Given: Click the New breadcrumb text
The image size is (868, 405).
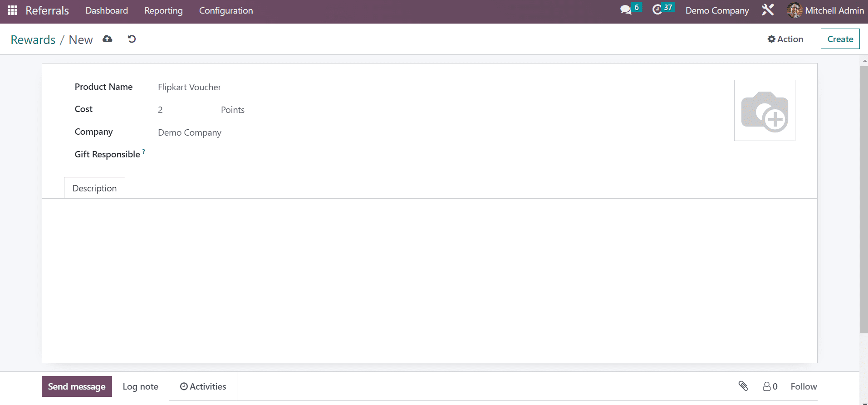Looking at the screenshot, I should click(81, 40).
